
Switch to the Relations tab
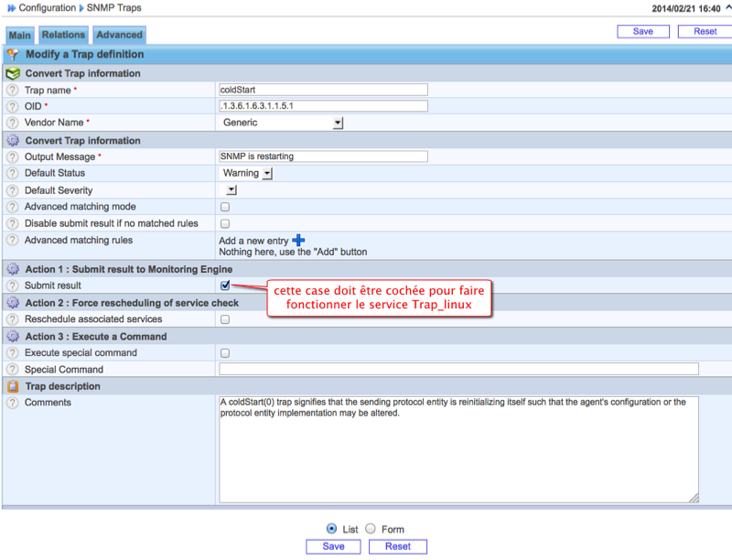click(63, 35)
